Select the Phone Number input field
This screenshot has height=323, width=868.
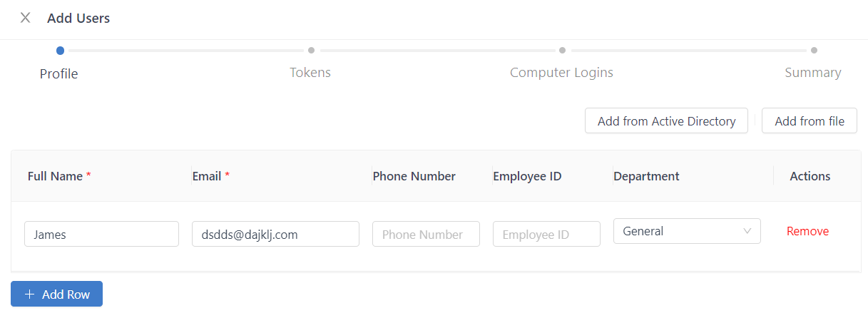coord(426,234)
